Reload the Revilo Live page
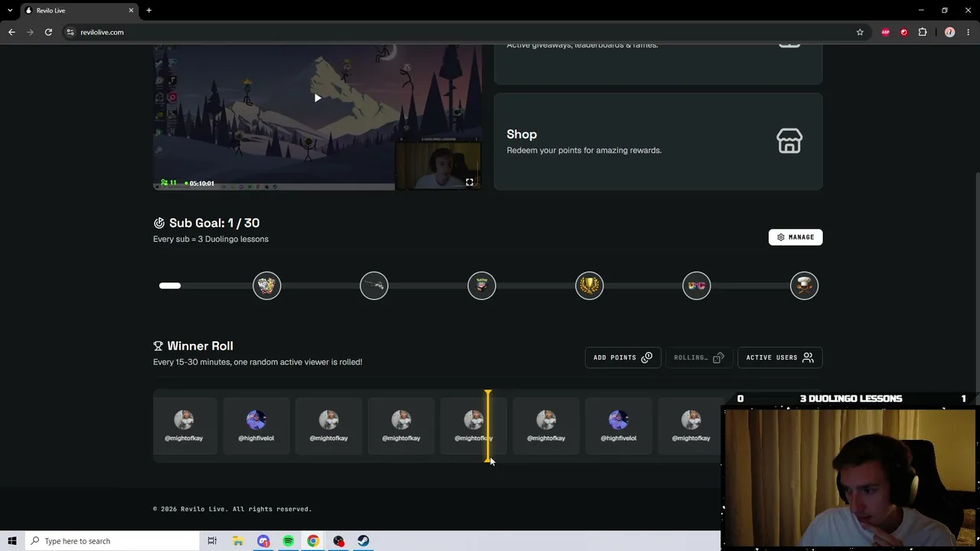This screenshot has height=551, width=980. (48, 32)
